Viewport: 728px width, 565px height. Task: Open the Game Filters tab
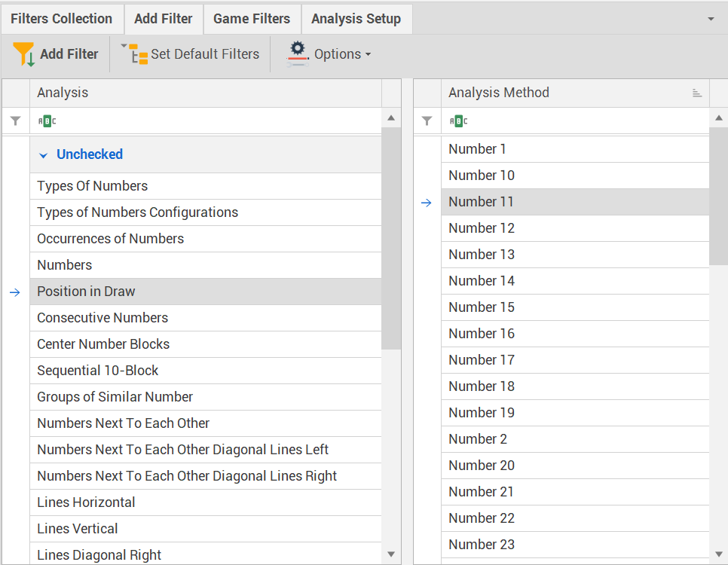coord(252,19)
